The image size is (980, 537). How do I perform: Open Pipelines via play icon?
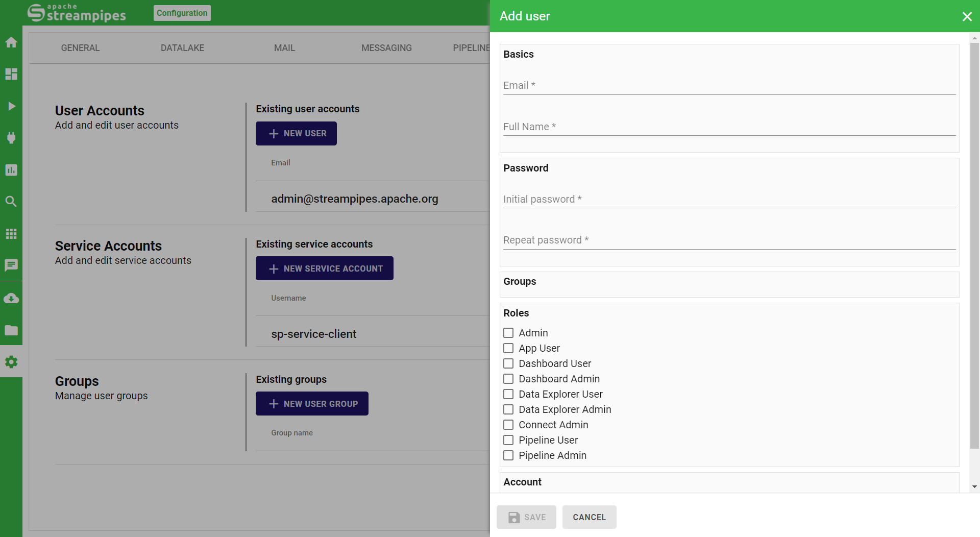point(11,106)
